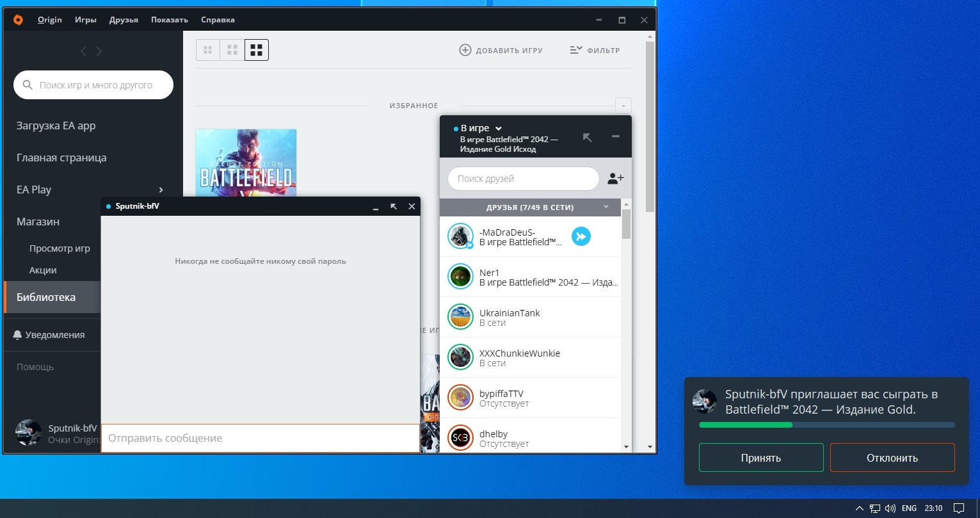Pop out the Sputnik-bfV chat window
Screen dimensions: 980x518
tap(394, 206)
